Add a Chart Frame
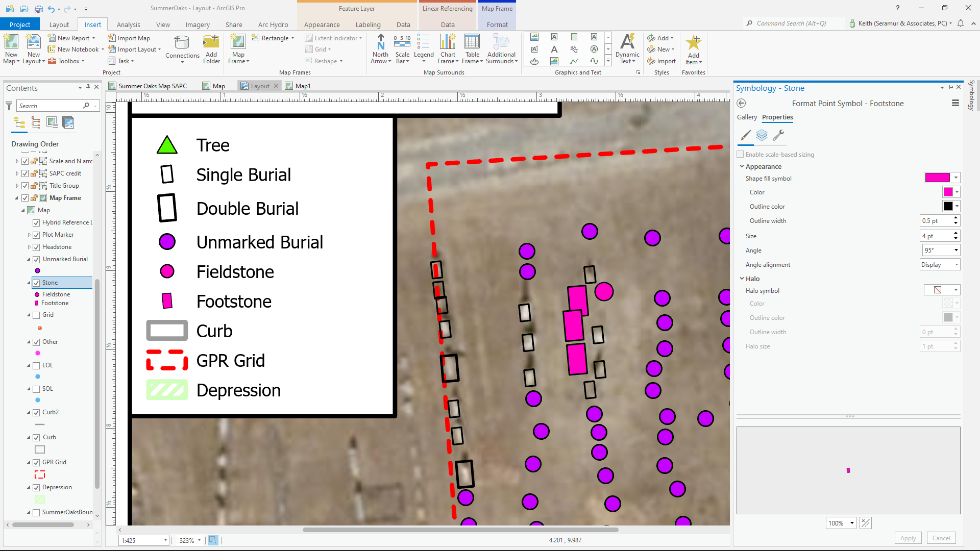Screen dimensions: 980x551 [x=448, y=48]
